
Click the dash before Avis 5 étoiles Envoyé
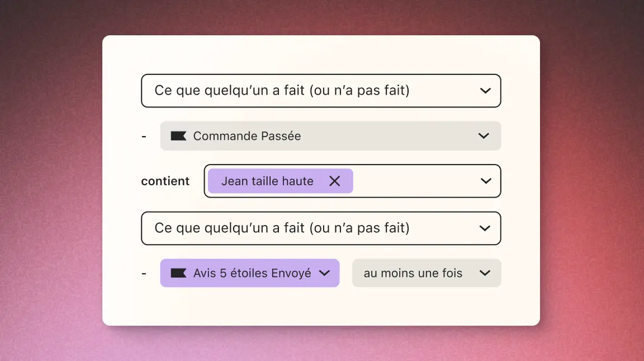point(144,273)
